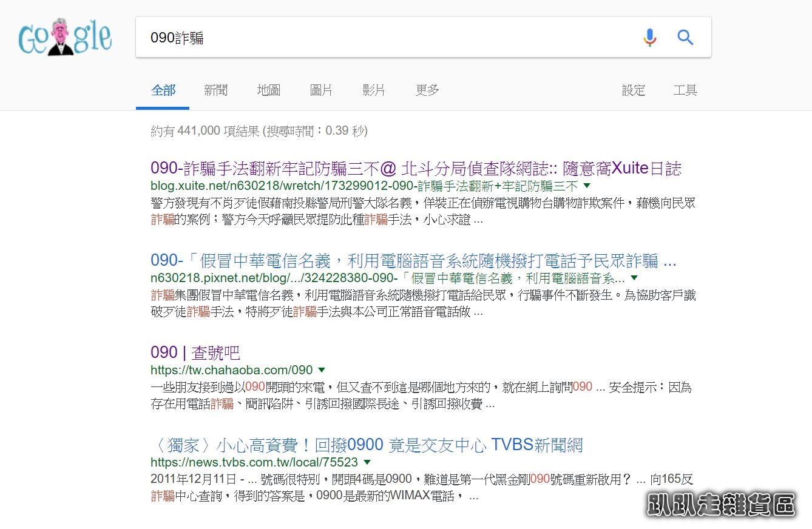The image size is (812, 529).
Task: Expand the 更多 menu
Action: (427, 90)
